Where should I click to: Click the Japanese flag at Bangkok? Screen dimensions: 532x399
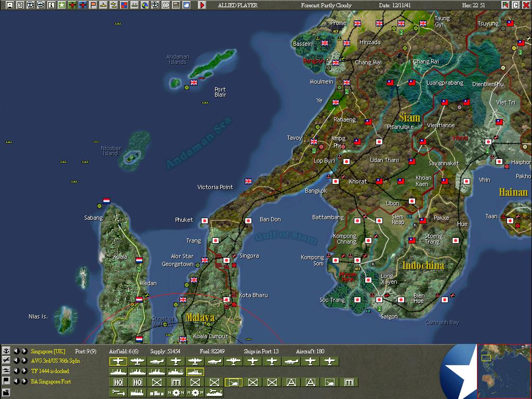click(336, 181)
